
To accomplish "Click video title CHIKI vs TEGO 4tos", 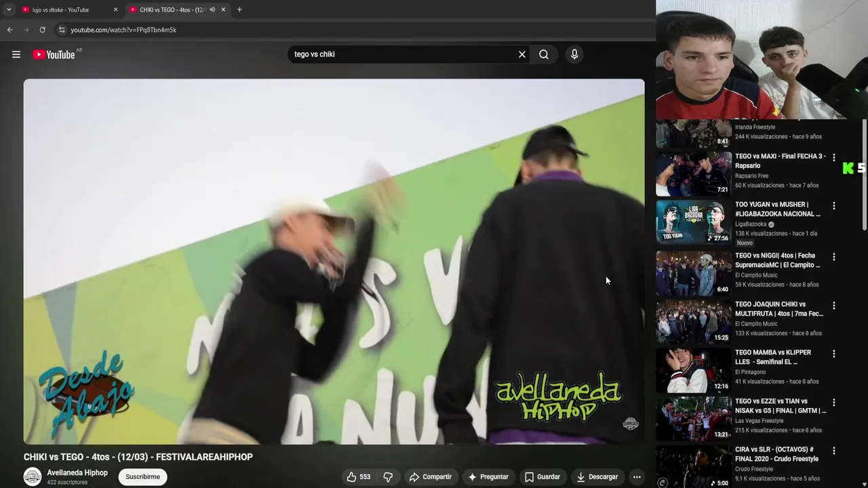I will point(138,457).
